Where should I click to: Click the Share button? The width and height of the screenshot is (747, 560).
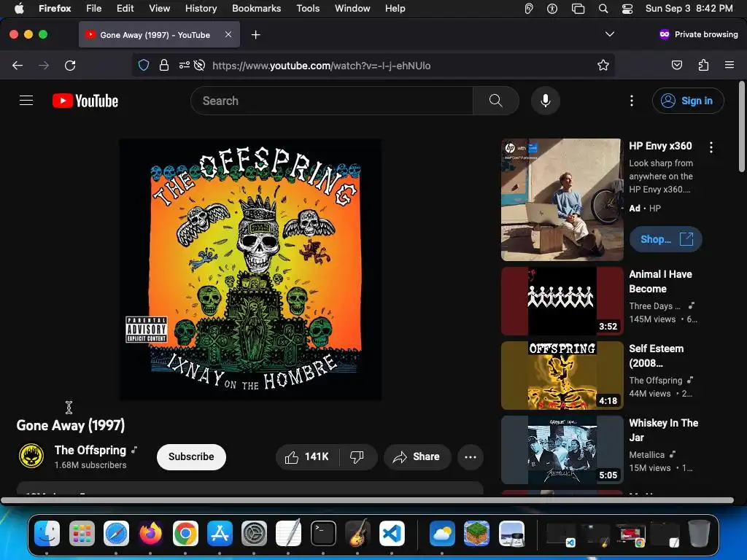click(x=417, y=456)
